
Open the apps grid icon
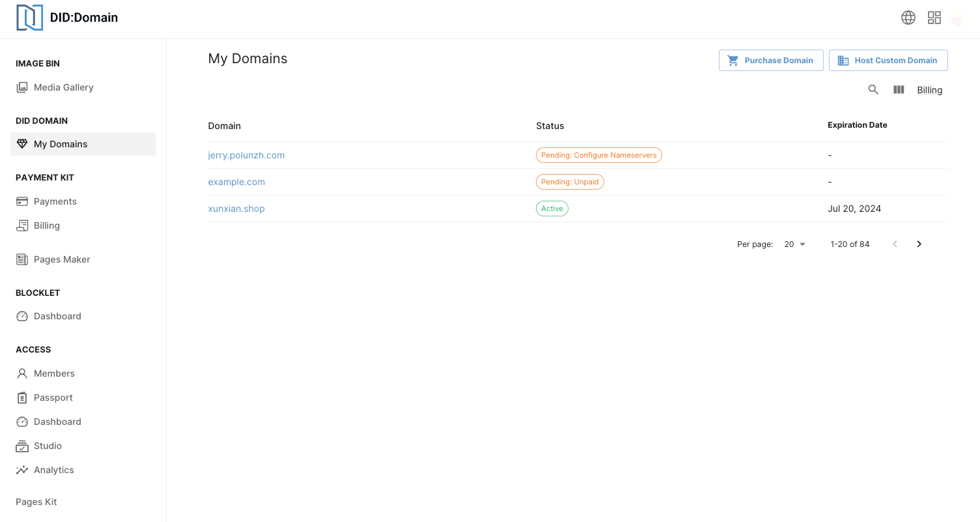pos(934,18)
